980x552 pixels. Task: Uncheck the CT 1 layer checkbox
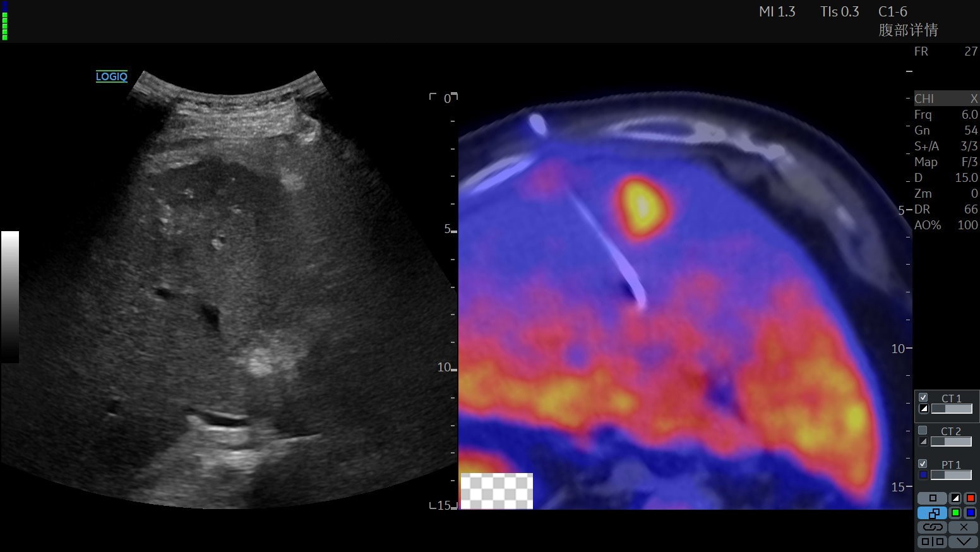click(x=923, y=397)
